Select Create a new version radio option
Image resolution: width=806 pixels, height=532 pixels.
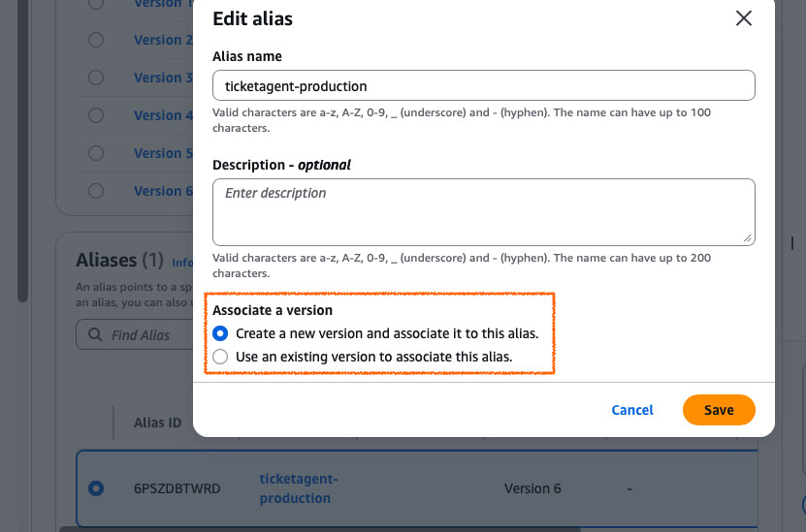click(220, 333)
